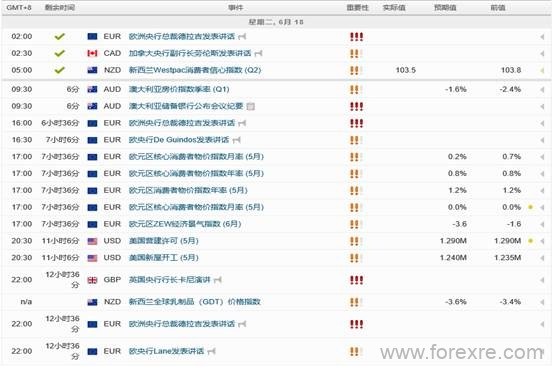553x367 pixels.
Task: Click the three red importance marks on GBP row
Action: coord(357,280)
